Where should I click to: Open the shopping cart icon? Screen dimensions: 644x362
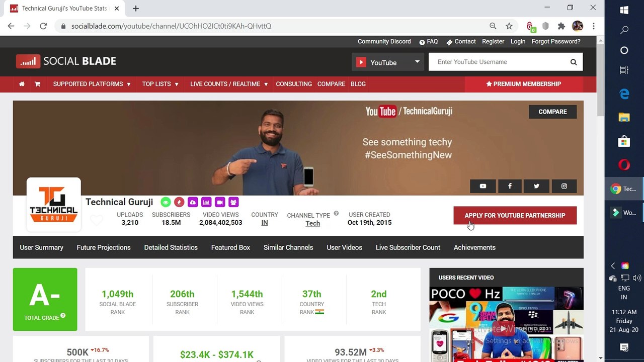click(x=37, y=84)
